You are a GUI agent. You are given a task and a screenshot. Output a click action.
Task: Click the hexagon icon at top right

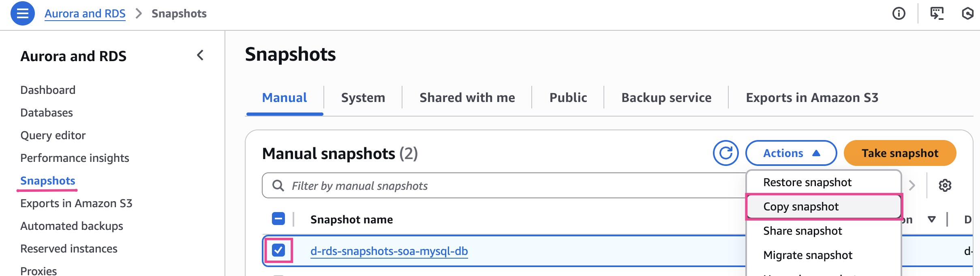[x=967, y=13]
